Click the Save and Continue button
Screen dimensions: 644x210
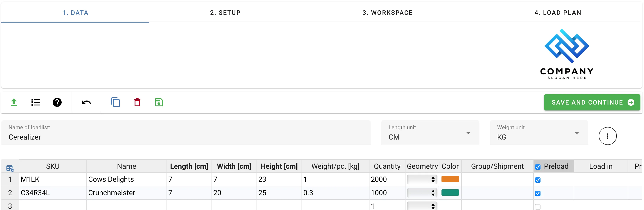click(592, 102)
